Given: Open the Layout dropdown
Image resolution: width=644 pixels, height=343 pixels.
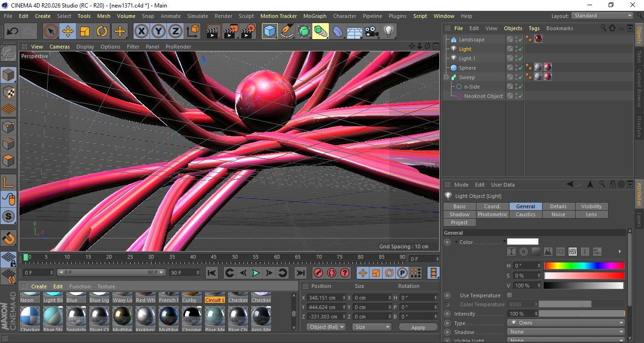Looking at the screenshot, I should tap(602, 16).
